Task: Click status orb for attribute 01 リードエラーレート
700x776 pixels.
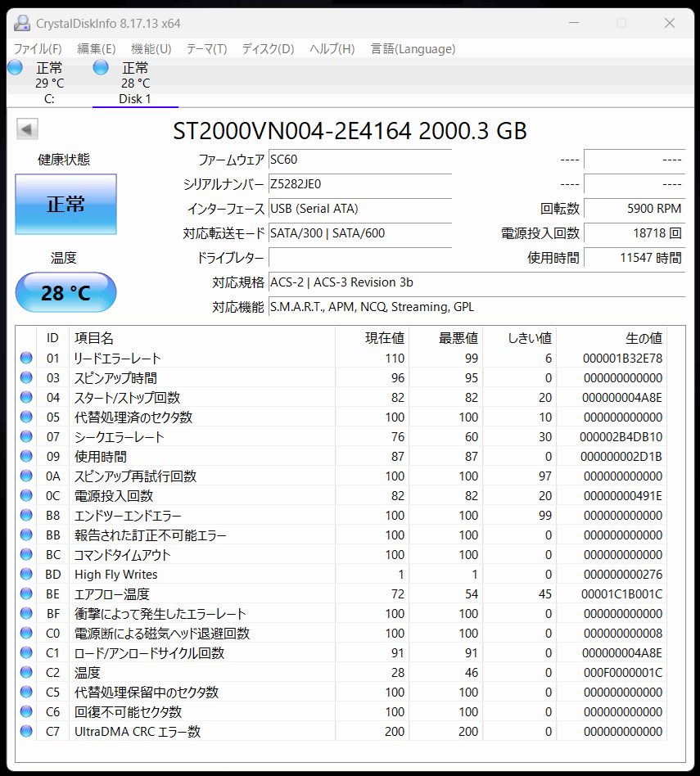Action: pyautogui.click(x=26, y=358)
